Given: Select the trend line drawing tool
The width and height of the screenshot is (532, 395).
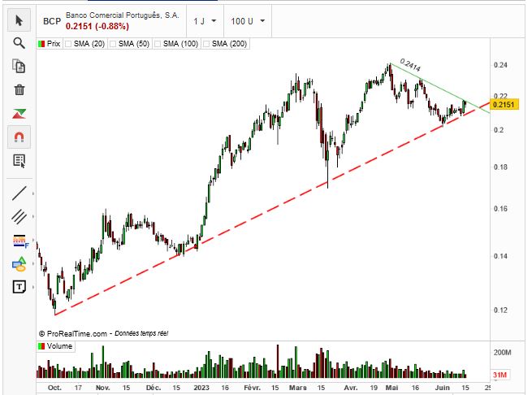Looking at the screenshot, I should (x=19, y=193).
